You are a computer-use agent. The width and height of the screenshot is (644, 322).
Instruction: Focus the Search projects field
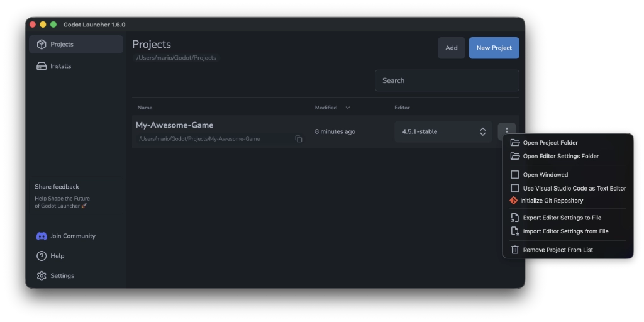coord(447,80)
